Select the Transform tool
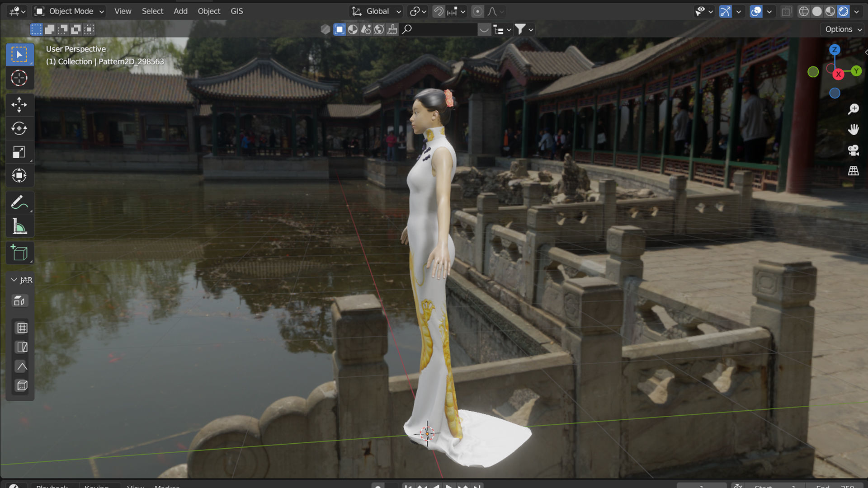Screen dimensions: 868x488 pyautogui.click(x=19, y=175)
